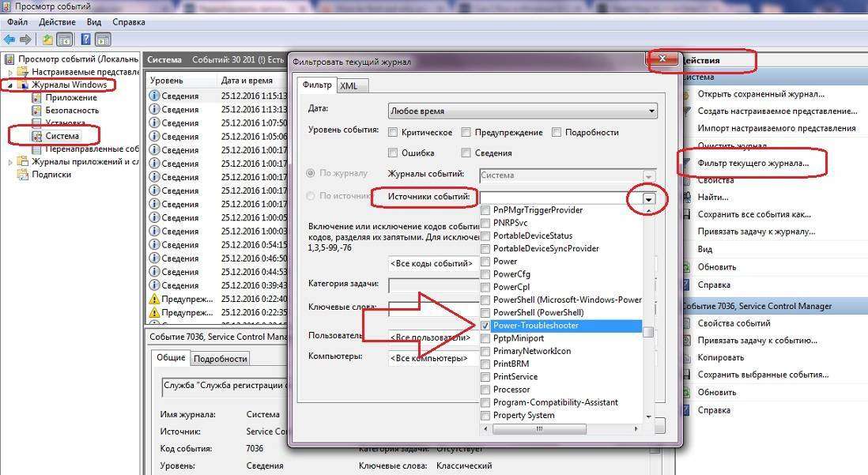
Task: Open the Подробности tab in the event details
Action: 220,358
